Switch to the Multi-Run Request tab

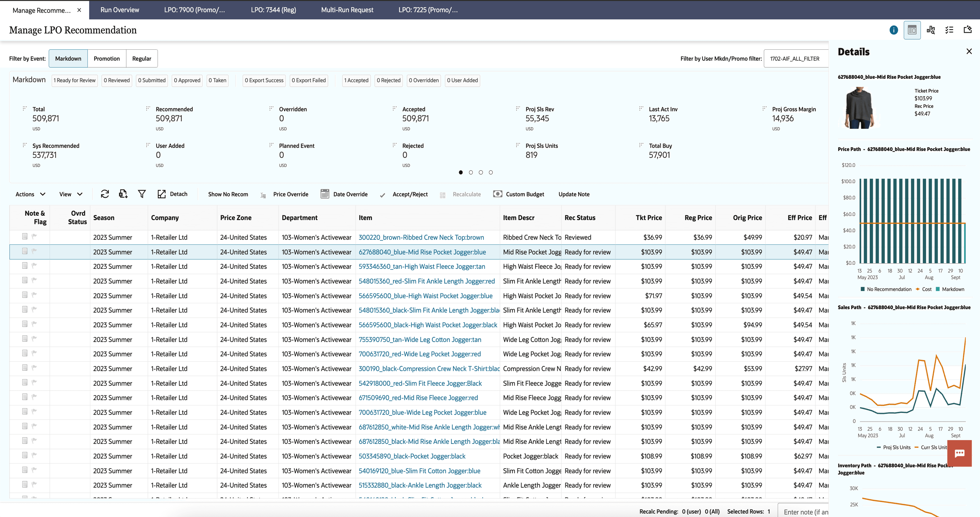347,10
